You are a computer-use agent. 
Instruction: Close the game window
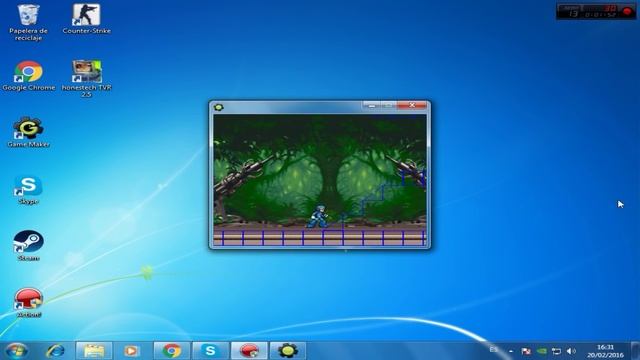(412, 105)
